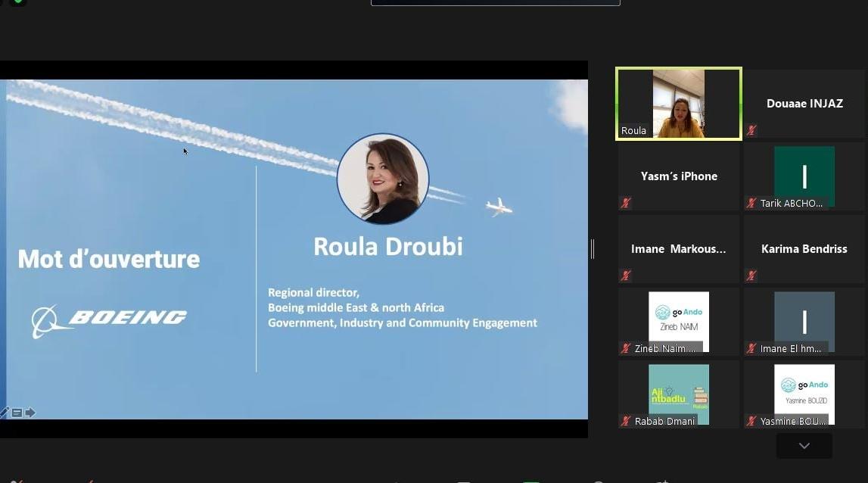Click Zineb Naim muted microphone icon
The image size is (868, 483).
tap(626, 348)
